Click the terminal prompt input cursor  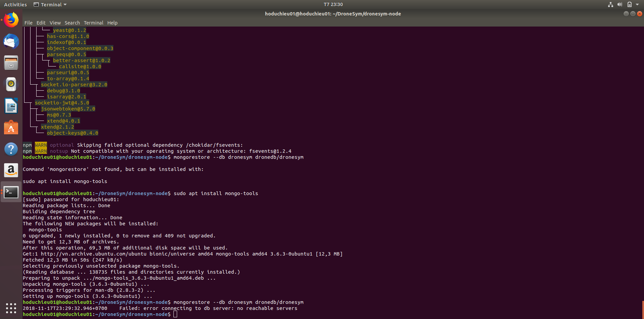[175, 314]
